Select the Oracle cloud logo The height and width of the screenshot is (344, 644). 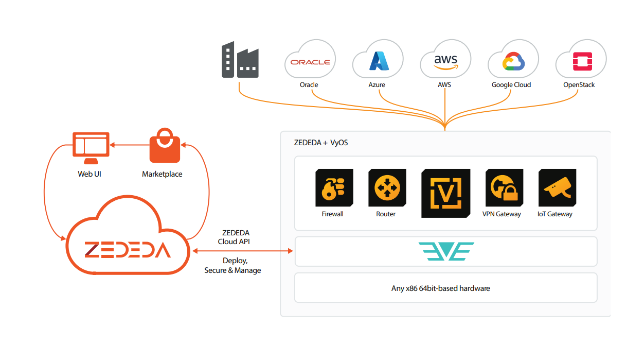[310, 59]
